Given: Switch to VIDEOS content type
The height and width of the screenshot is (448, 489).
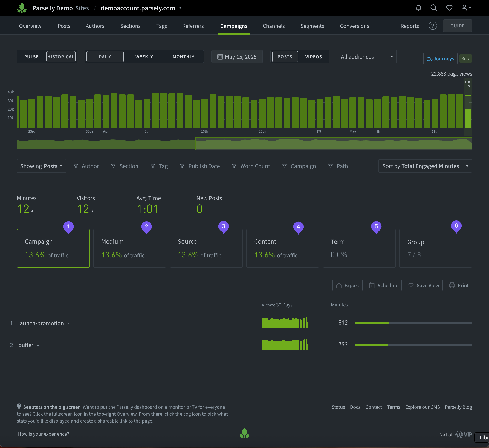Looking at the screenshot, I should point(314,57).
